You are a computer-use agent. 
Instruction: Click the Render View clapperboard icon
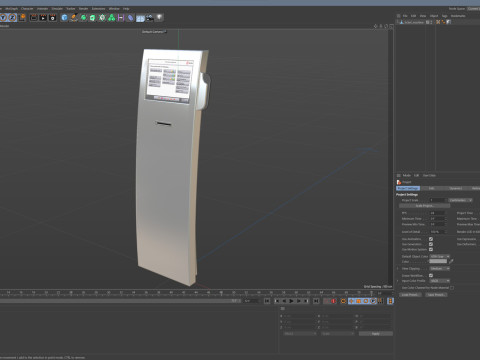34,18
